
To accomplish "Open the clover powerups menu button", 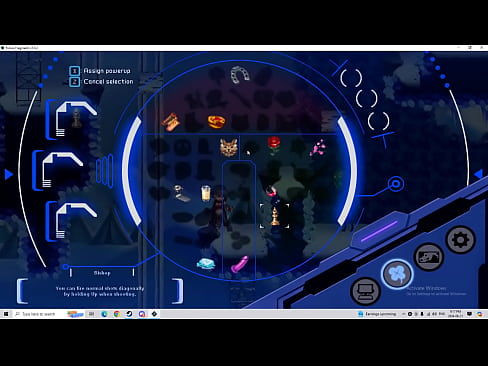I will pos(397,274).
